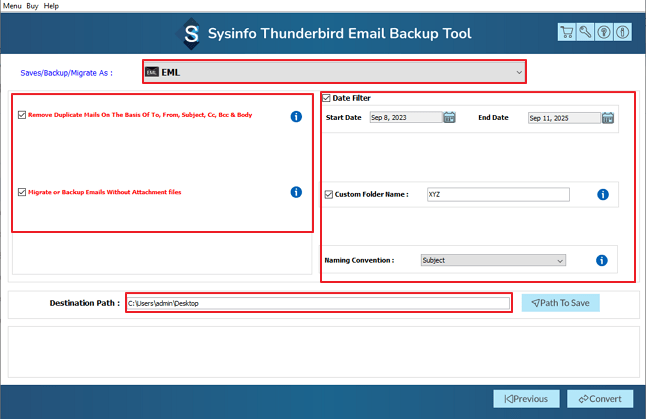
Task: Click the Saves/Backup/Migrate As label
Action: [x=66, y=73]
